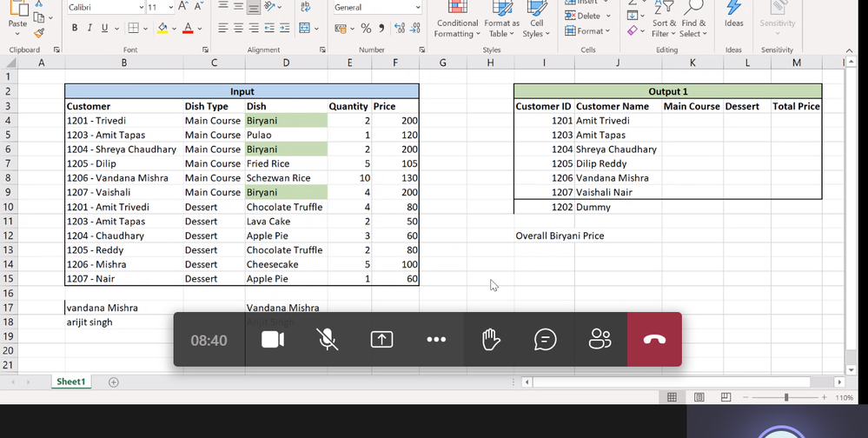Toggle camera in call toolbar
The image size is (868, 438).
point(273,340)
